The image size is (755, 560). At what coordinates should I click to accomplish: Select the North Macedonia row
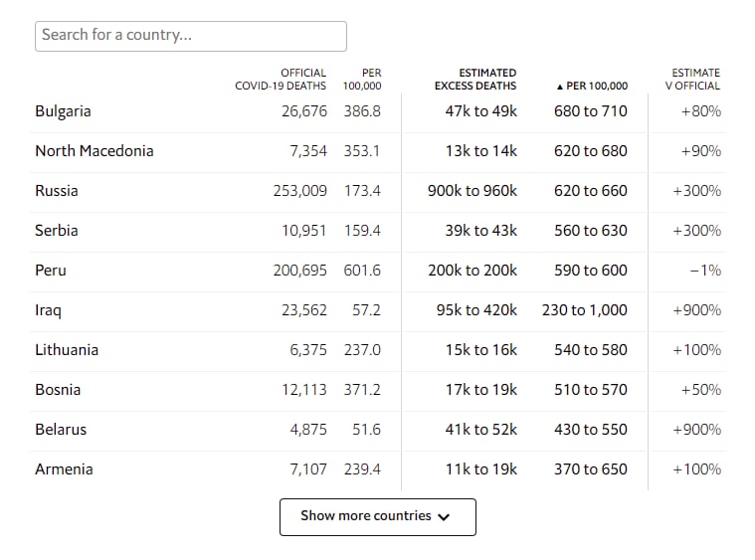click(378, 151)
